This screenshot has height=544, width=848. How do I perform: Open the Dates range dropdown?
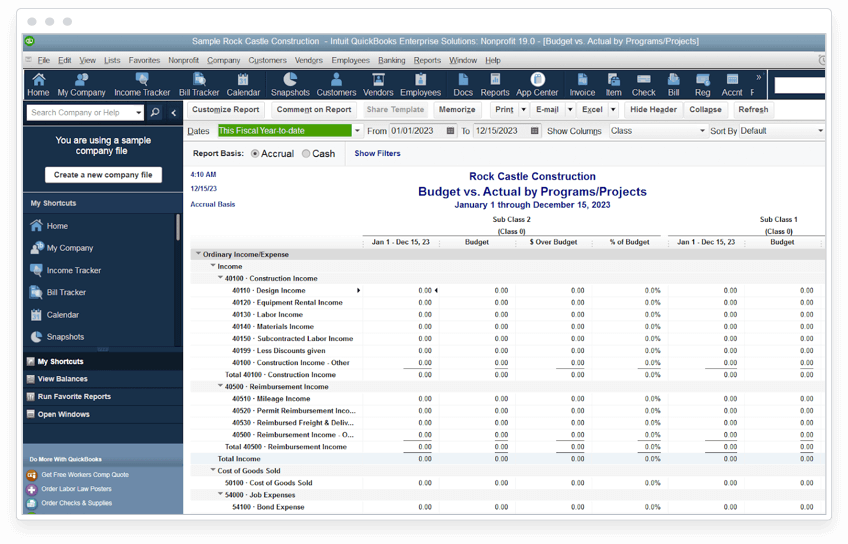coord(357,131)
